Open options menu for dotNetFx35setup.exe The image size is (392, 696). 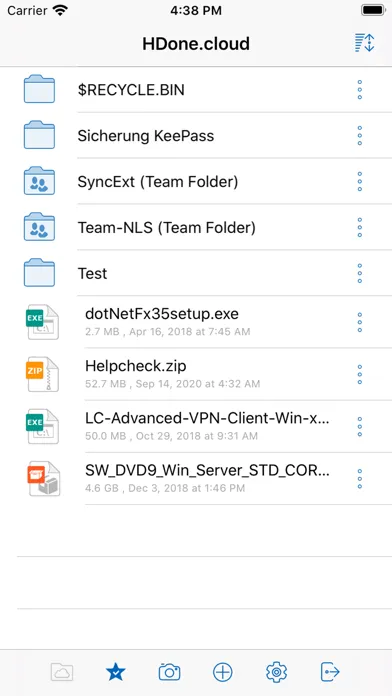(x=360, y=322)
